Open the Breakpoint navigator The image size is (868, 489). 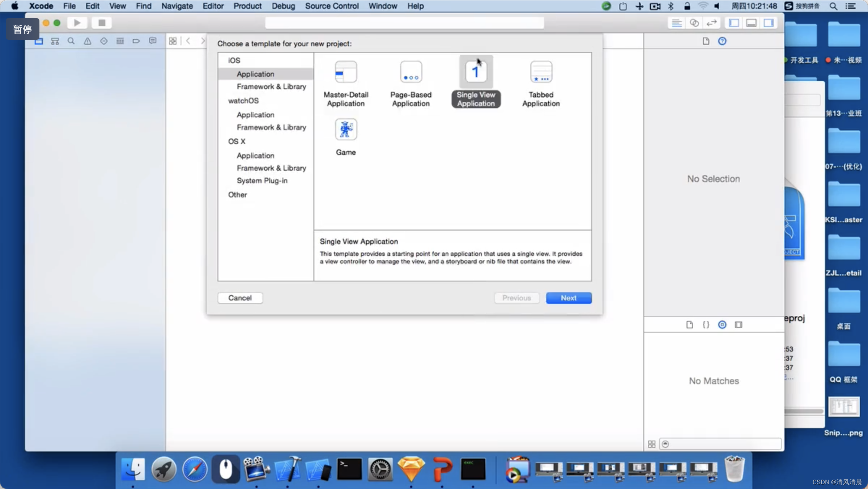pyautogui.click(x=136, y=41)
